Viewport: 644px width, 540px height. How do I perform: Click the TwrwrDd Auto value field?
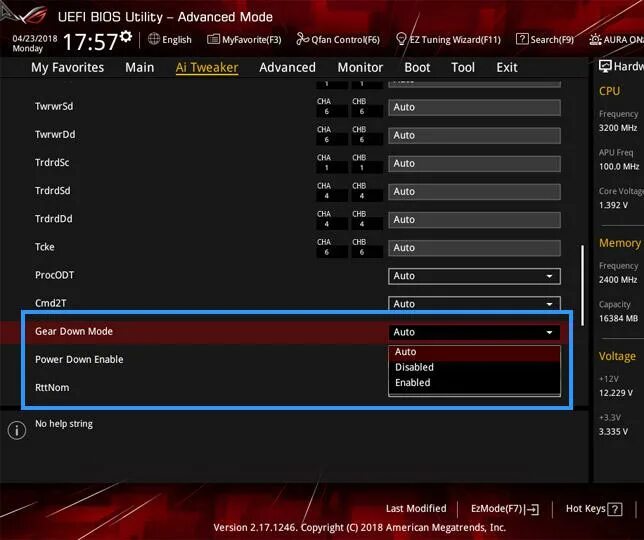click(x=474, y=136)
